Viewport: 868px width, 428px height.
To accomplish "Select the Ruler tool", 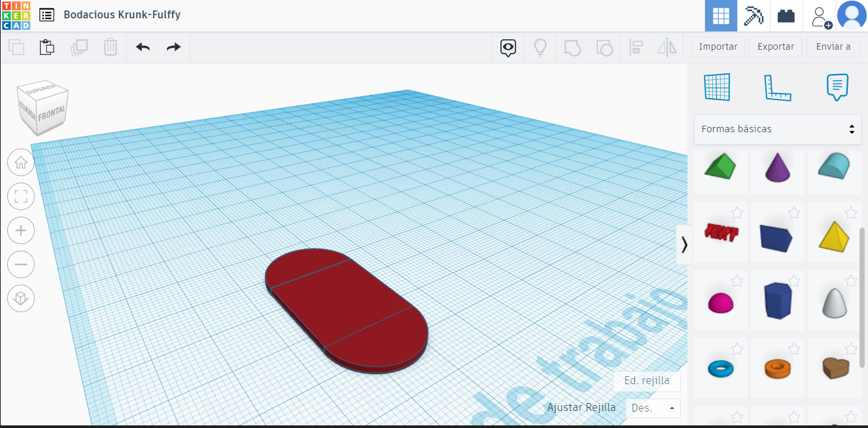I will pyautogui.click(x=777, y=88).
